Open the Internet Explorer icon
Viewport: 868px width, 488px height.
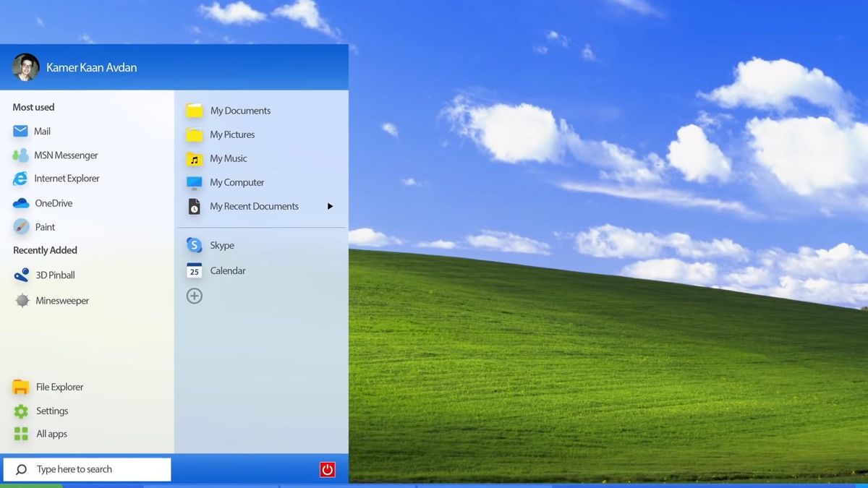(20, 179)
